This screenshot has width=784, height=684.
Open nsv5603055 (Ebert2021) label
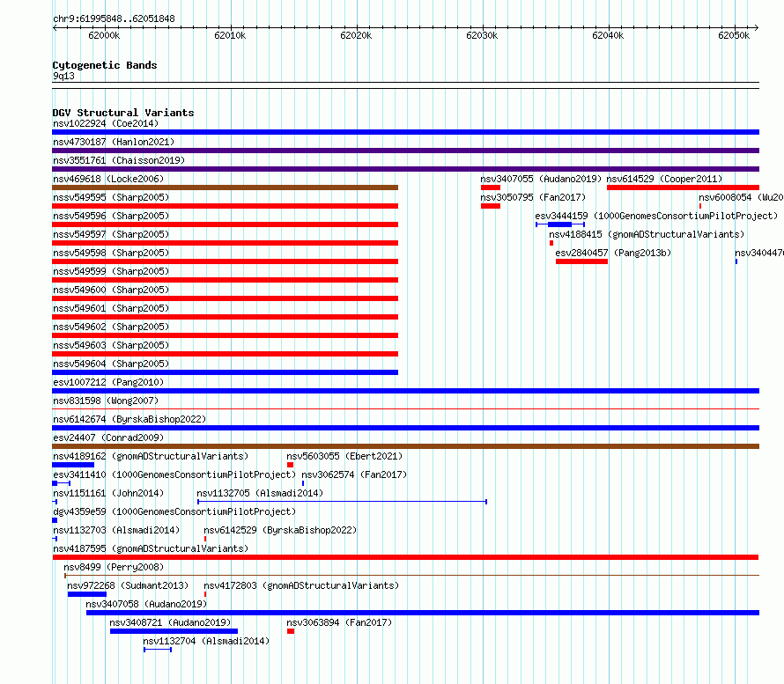pos(344,456)
